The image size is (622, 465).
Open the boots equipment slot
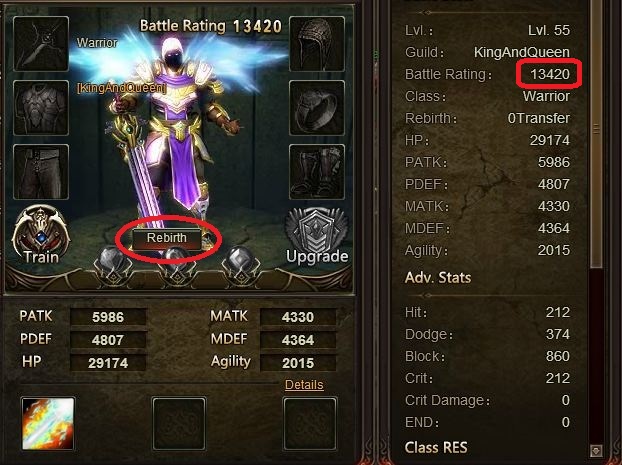pyautogui.click(x=317, y=172)
